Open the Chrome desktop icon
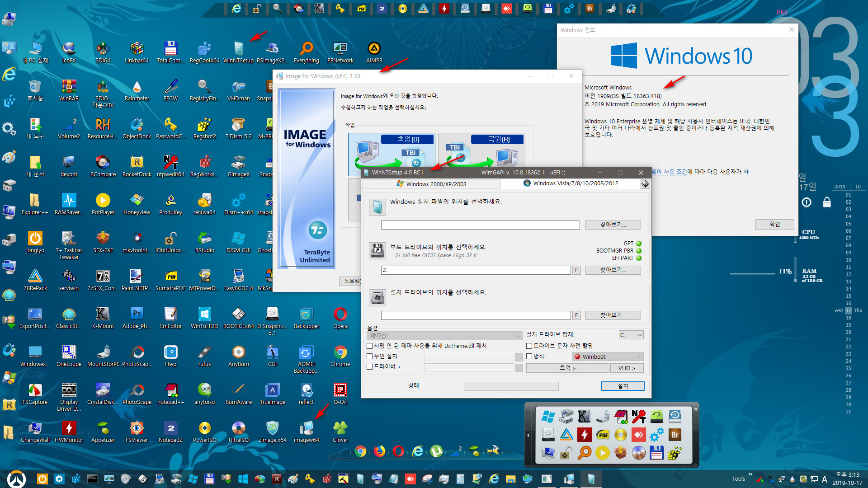The width and height of the screenshot is (868, 488). 340,356
